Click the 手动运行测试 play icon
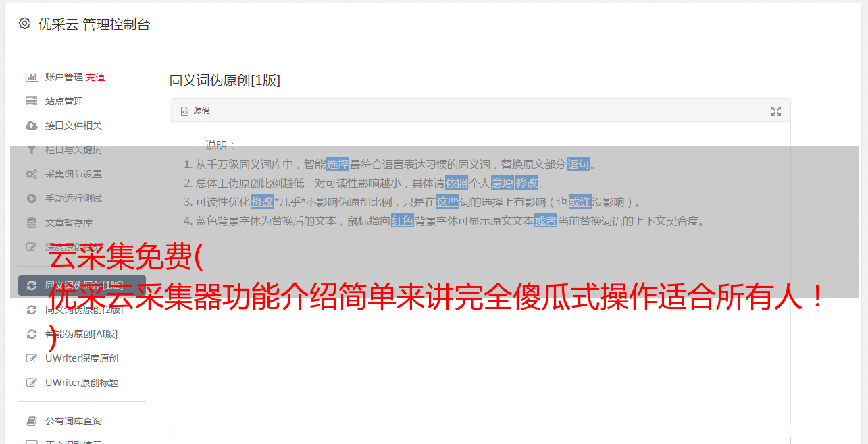 (31, 198)
